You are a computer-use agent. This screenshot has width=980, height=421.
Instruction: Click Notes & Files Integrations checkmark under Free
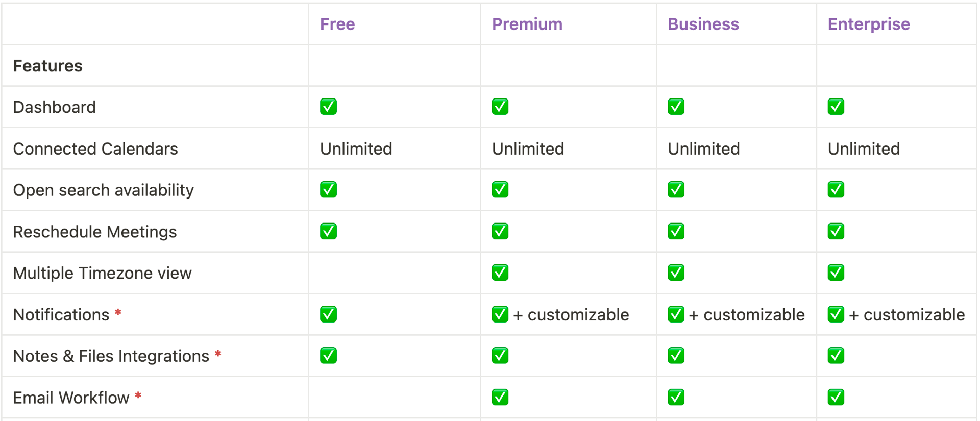328,355
